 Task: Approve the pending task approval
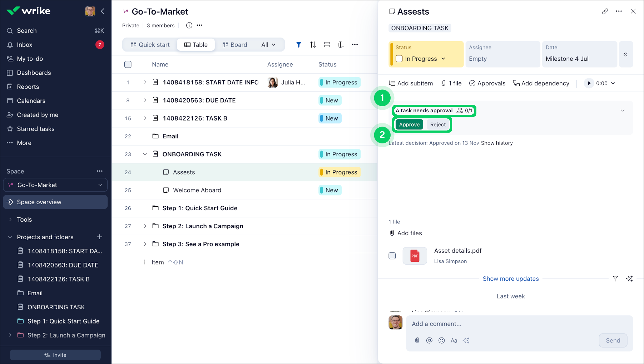click(x=409, y=124)
